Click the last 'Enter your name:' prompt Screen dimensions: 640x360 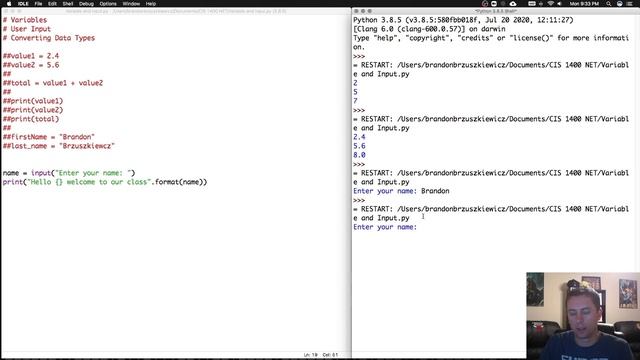pos(385,227)
